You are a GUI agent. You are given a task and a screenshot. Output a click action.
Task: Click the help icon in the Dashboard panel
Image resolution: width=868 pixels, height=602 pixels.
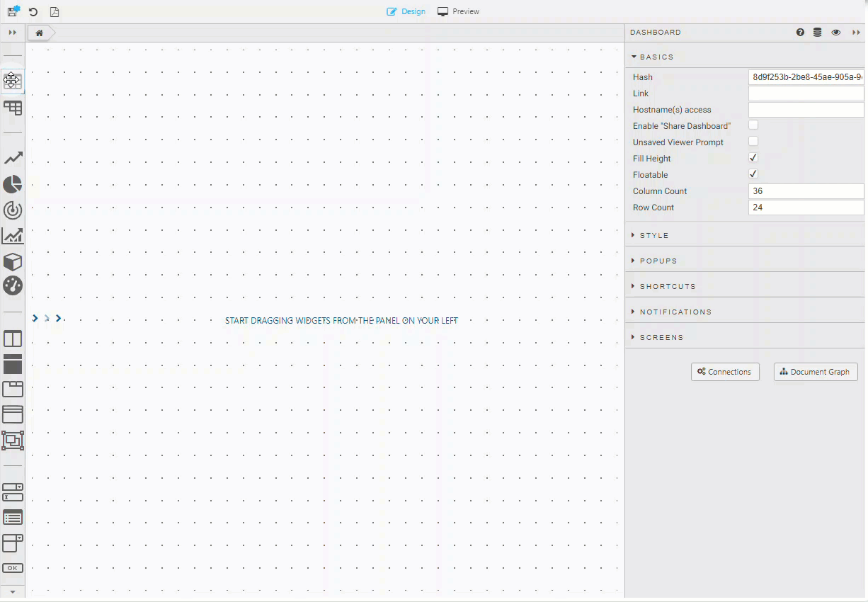point(800,32)
